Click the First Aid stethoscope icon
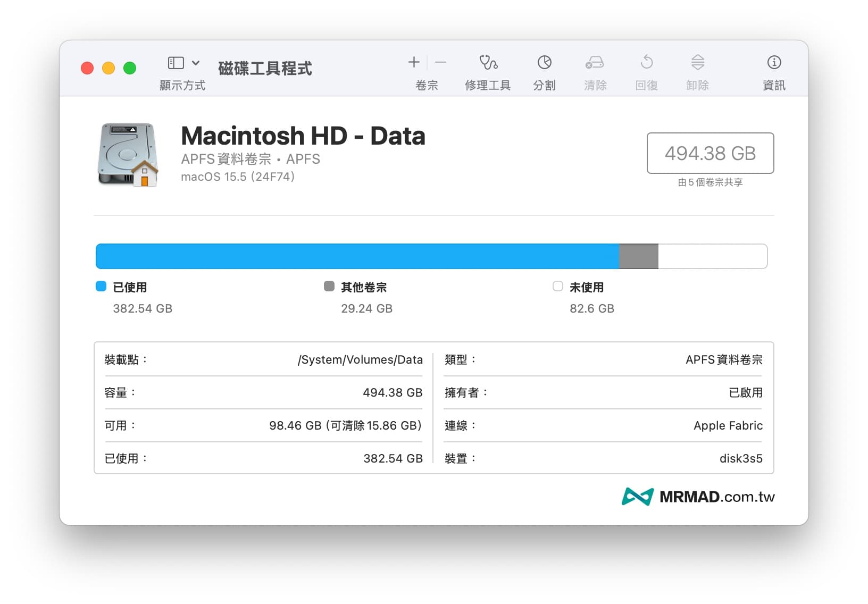This screenshot has height=604, width=868. click(x=488, y=63)
